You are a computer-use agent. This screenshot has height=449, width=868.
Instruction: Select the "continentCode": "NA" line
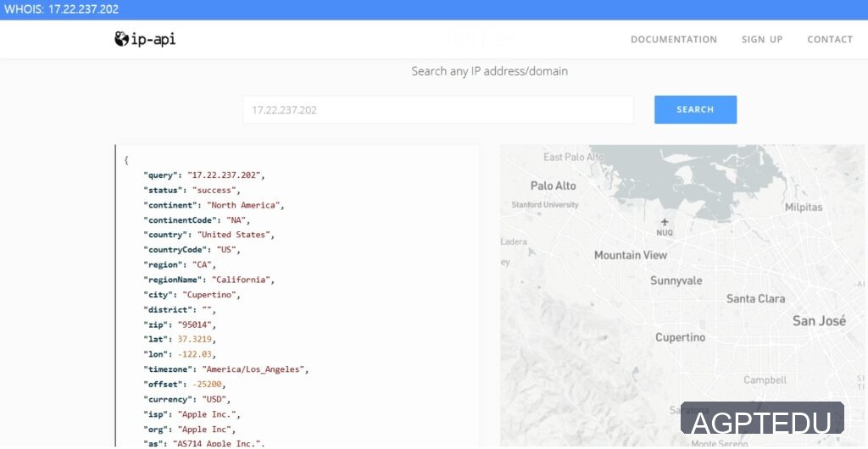point(197,220)
